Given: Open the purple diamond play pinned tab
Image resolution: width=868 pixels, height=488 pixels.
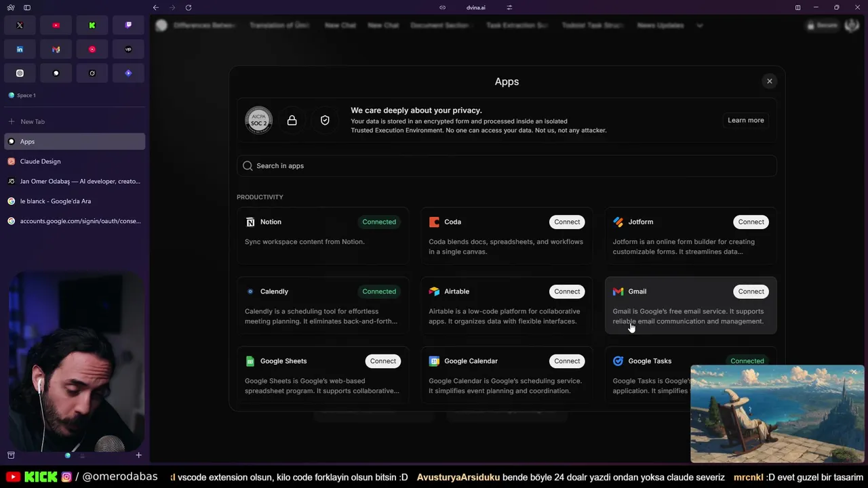Looking at the screenshot, I should click(x=128, y=73).
